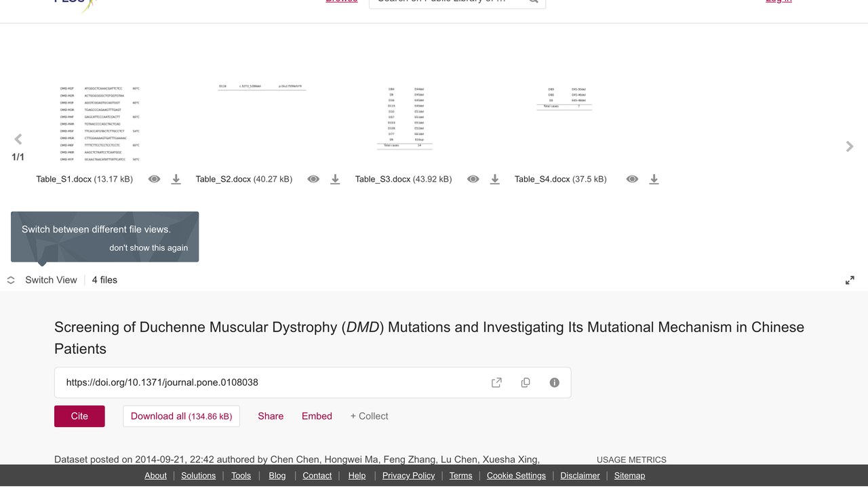
Task: Open the Table_S2.docx thumbnail
Action: [262, 87]
